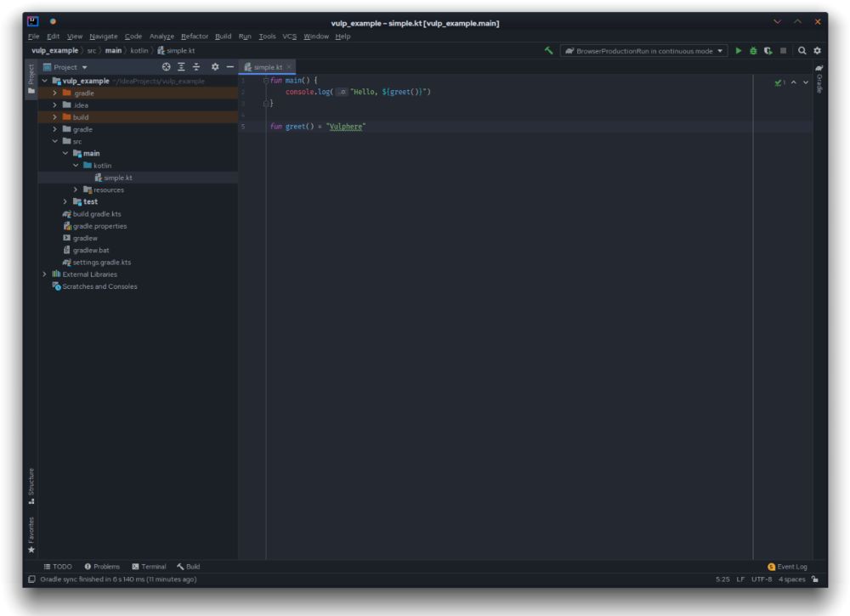
Task: Expand .idea folder
Action: coord(54,105)
